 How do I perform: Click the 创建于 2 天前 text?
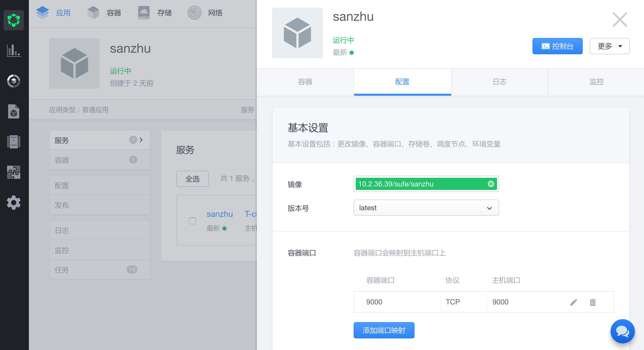(x=131, y=83)
